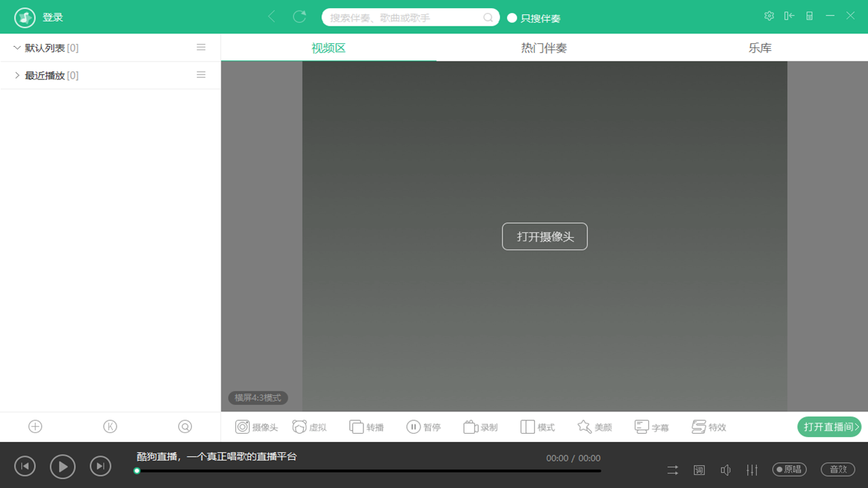Screen dimensions: 868x488
Task: Open the 乐库 music library tab
Action: pos(759,47)
